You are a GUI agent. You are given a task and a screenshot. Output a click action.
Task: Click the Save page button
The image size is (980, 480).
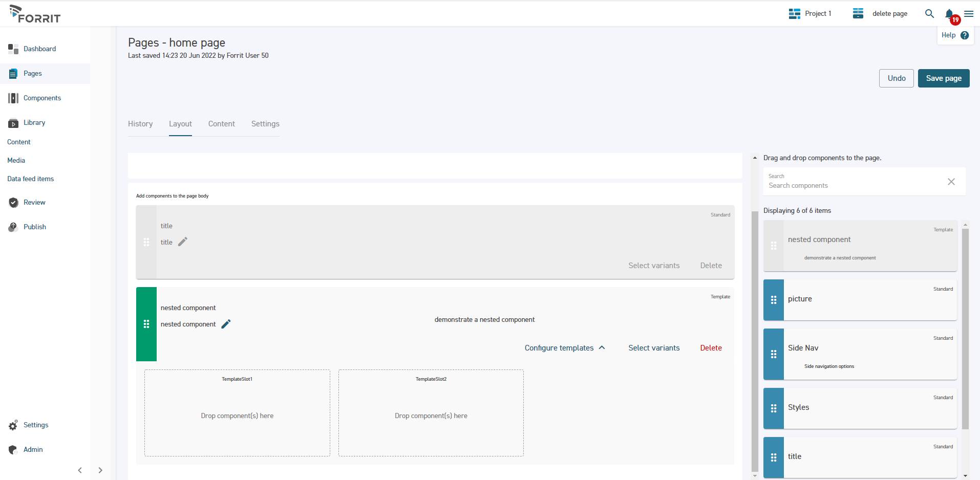point(943,78)
